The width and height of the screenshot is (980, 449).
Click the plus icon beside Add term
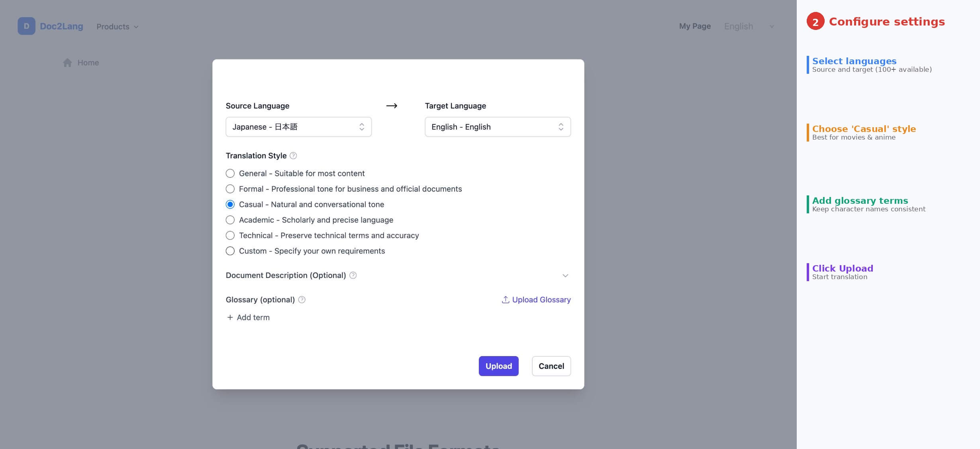230,317
